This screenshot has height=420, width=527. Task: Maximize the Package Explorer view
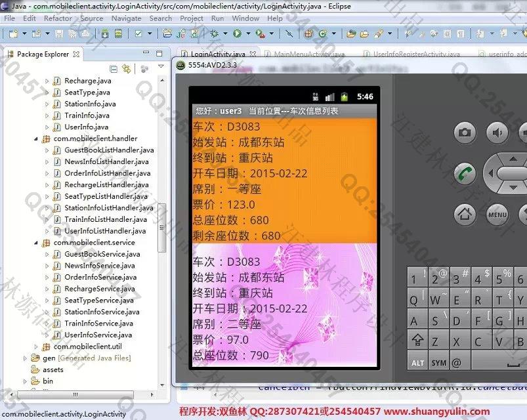pyautogui.click(x=159, y=53)
